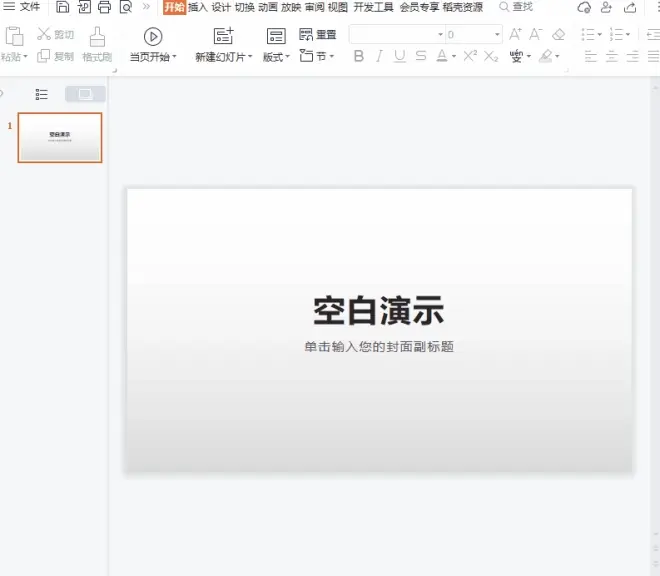Open the font name dropdown
The width and height of the screenshot is (660, 576).
440,35
